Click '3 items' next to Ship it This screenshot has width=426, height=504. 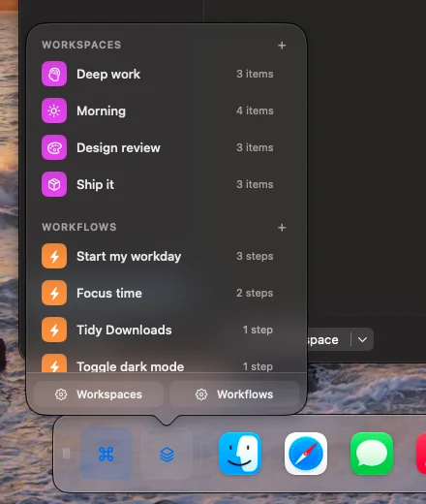[255, 184]
